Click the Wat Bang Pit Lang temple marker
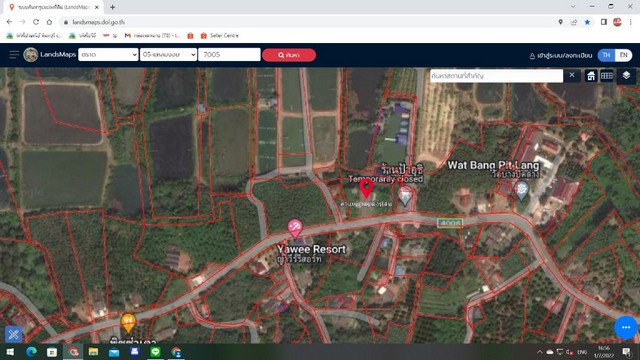The width and height of the screenshot is (640, 360). pos(521,191)
